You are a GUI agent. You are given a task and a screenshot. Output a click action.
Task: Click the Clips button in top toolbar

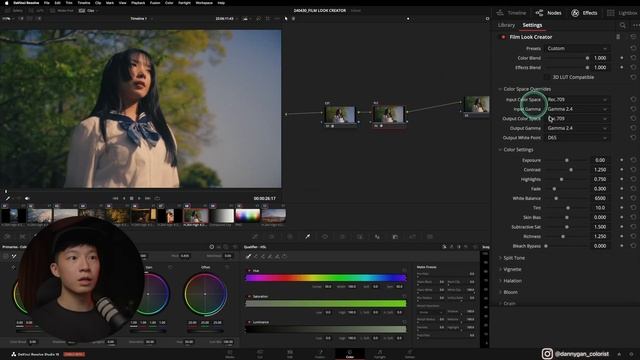(87, 11)
